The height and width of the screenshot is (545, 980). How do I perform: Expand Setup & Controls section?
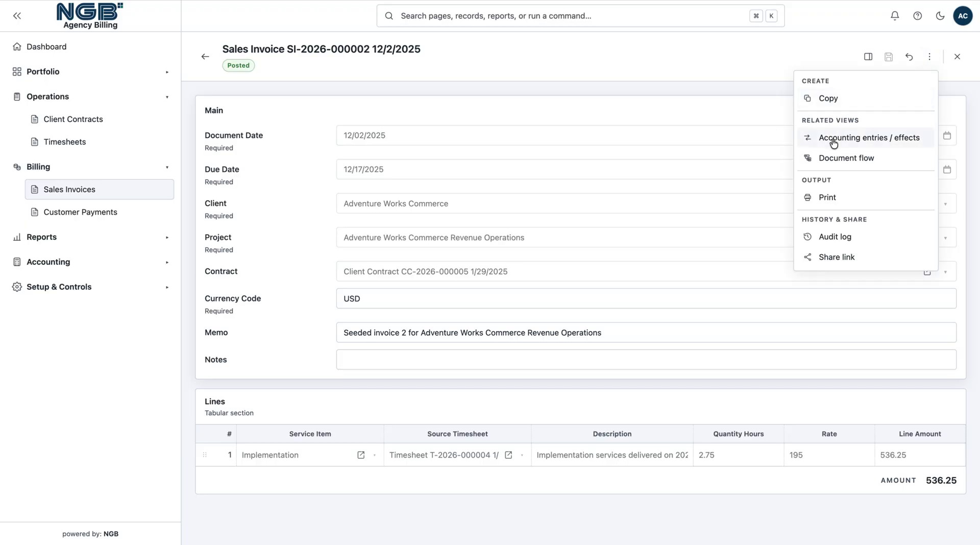[x=91, y=287]
